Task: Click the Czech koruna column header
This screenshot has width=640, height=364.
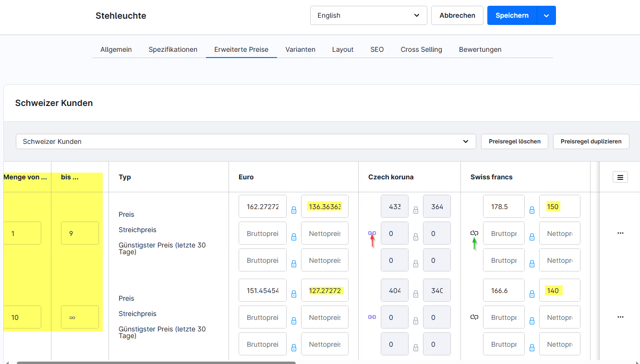Action: point(391,177)
